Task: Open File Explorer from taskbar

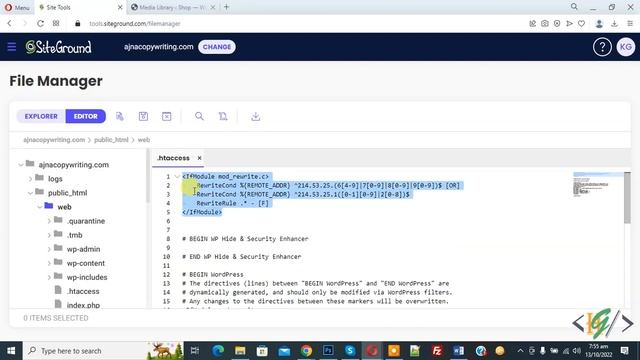Action: point(240,351)
